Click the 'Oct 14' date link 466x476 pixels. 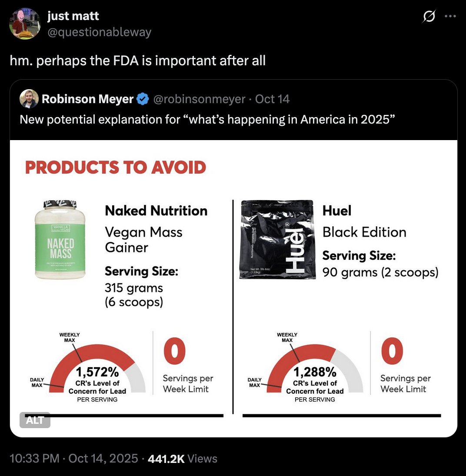(x=272, y=99)
